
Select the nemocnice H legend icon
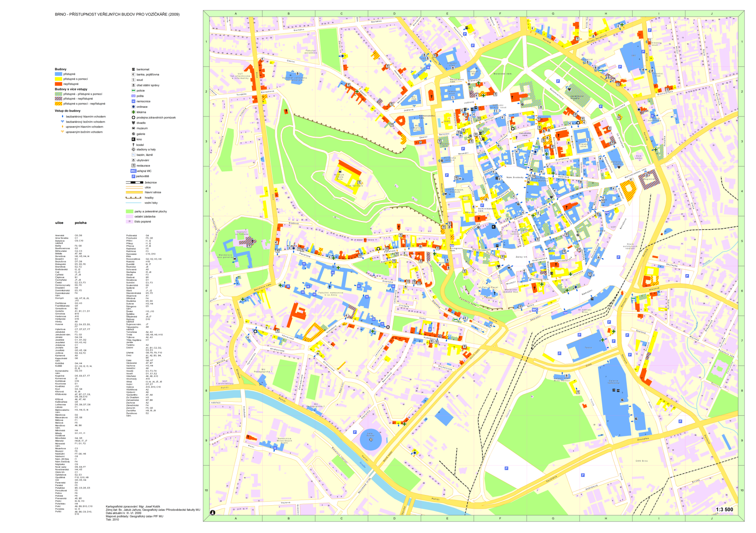133,101
